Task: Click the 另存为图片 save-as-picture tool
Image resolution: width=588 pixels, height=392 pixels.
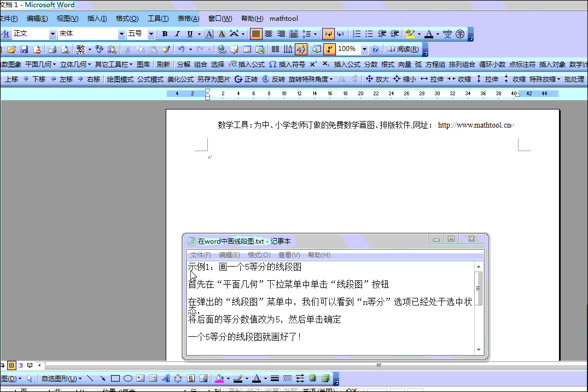Action: pos(214,78)
